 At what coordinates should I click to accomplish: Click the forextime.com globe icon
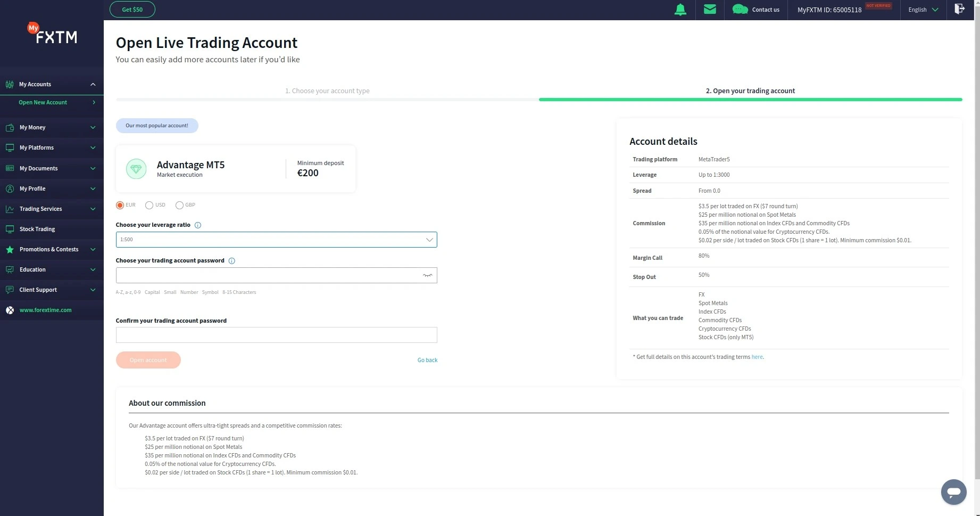[10, 310]
